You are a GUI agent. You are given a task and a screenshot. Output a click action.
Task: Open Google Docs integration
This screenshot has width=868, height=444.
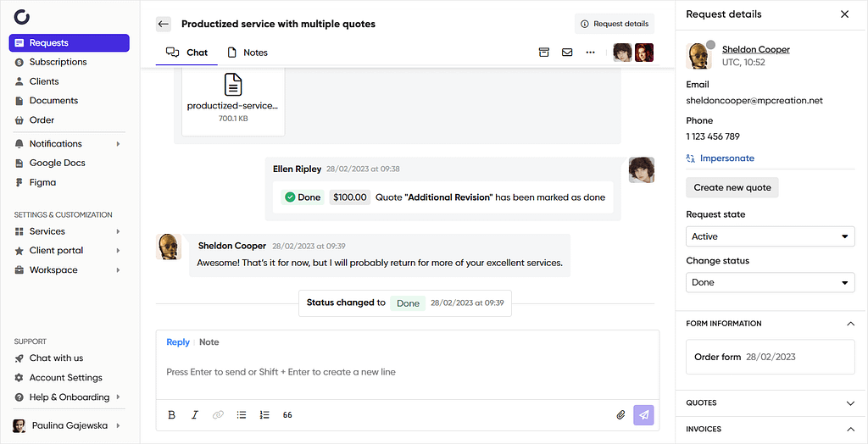[x=57, y=163]
